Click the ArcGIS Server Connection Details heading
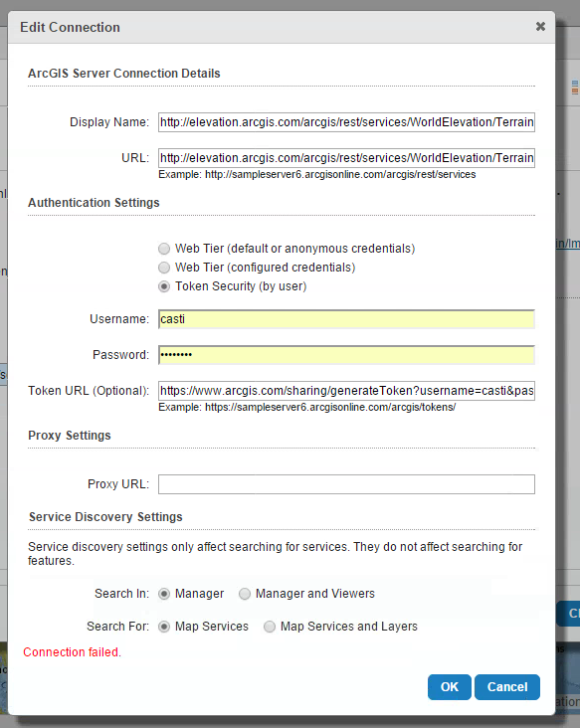Image resolution: width=580 pixels, height=728 pixels. coord(124,74)
